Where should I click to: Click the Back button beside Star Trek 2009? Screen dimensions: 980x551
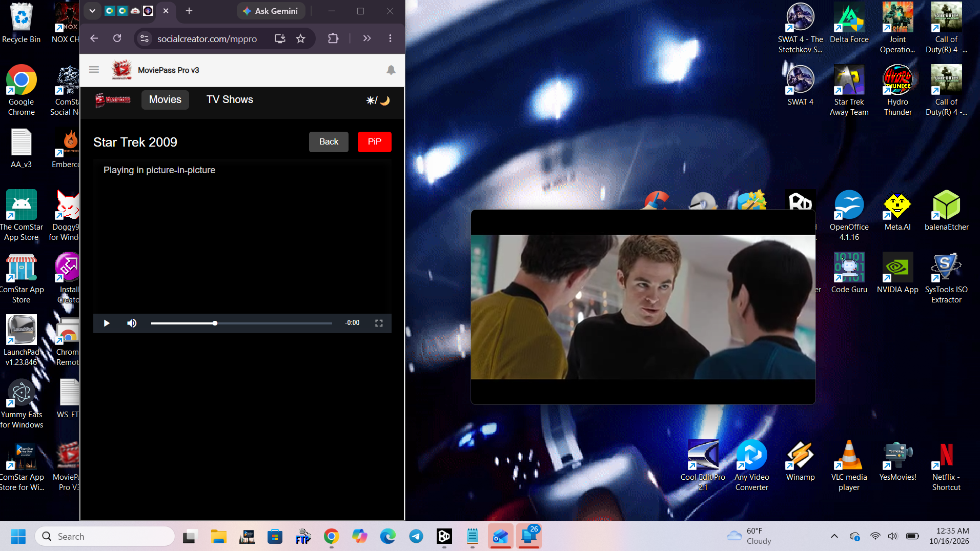pyautogui.click(x=329, y=142)
